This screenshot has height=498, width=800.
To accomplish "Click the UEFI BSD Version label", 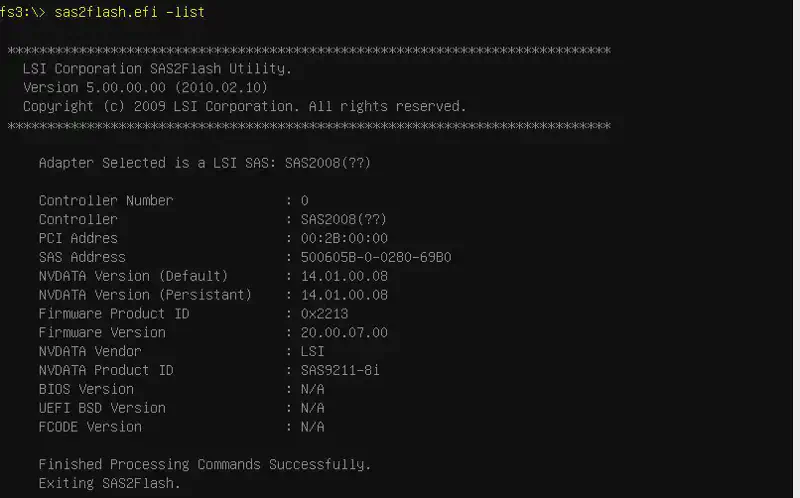I will pos(102,408).
